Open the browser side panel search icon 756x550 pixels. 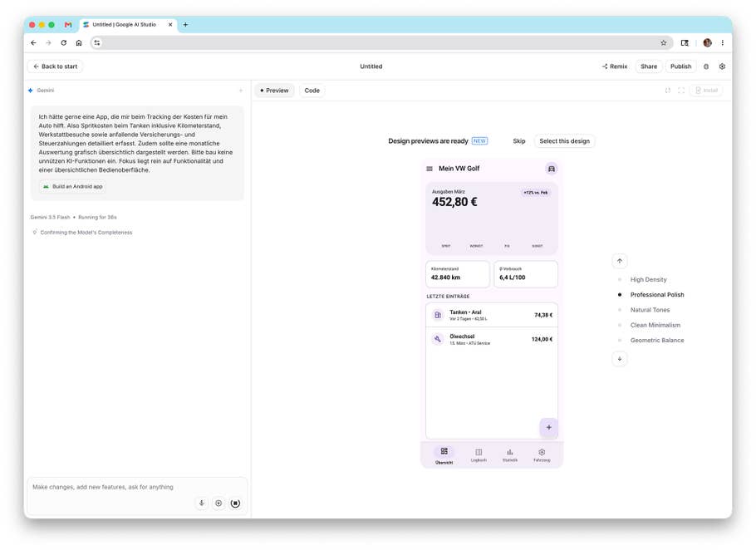tap(685, 43)
